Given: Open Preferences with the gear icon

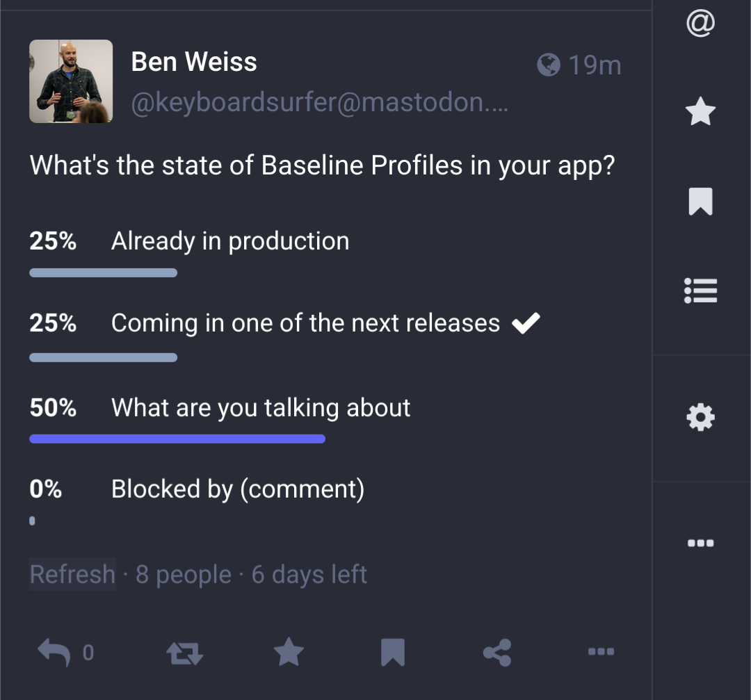Looking at the screenshot, I should coord(700,418).
